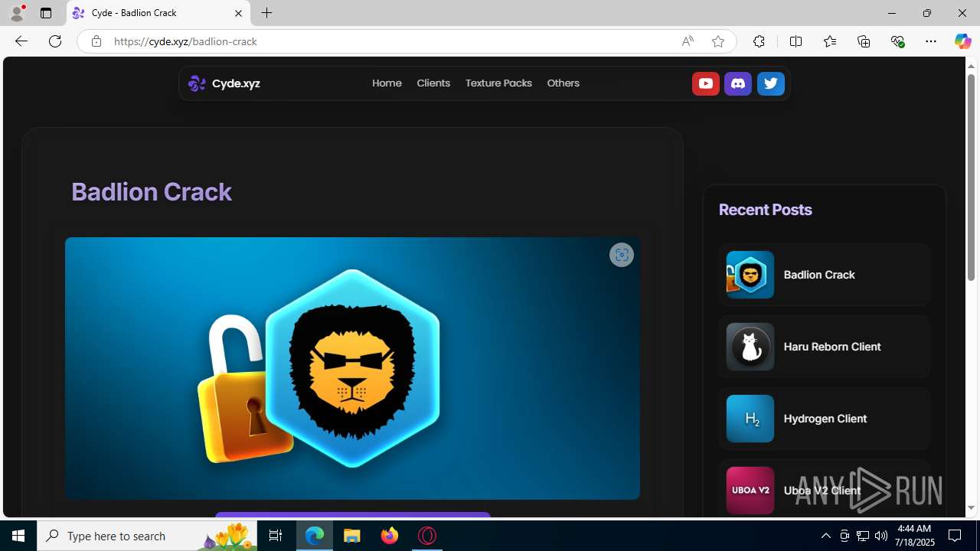The image size is (980, 551).
Task: Open the Hydrogen Client post
Action: click(825, 419)
